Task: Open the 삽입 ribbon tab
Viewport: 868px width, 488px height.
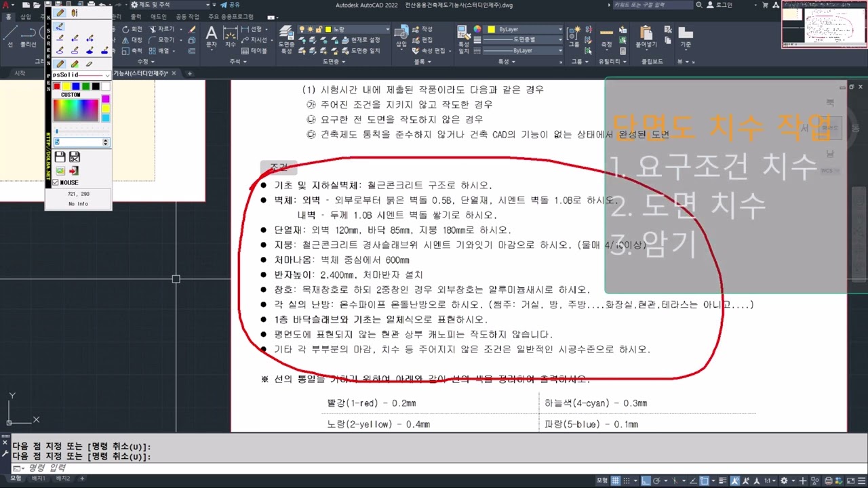Action: pos(26,16)
